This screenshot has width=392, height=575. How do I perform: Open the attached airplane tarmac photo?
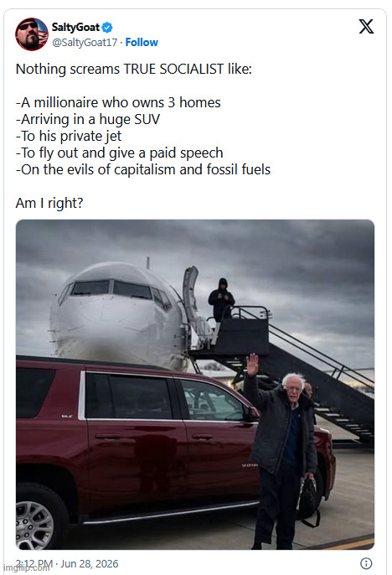(x=195, y=384)
